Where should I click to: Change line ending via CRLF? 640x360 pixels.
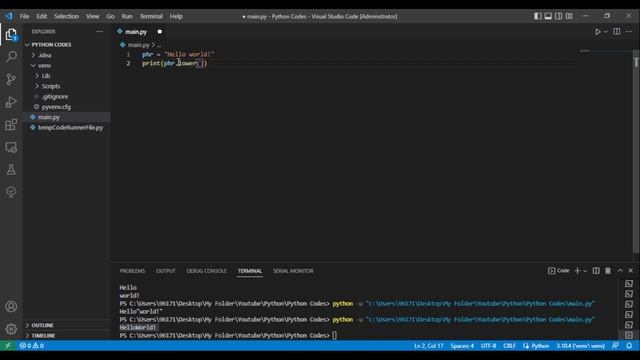tap(509, 346)
